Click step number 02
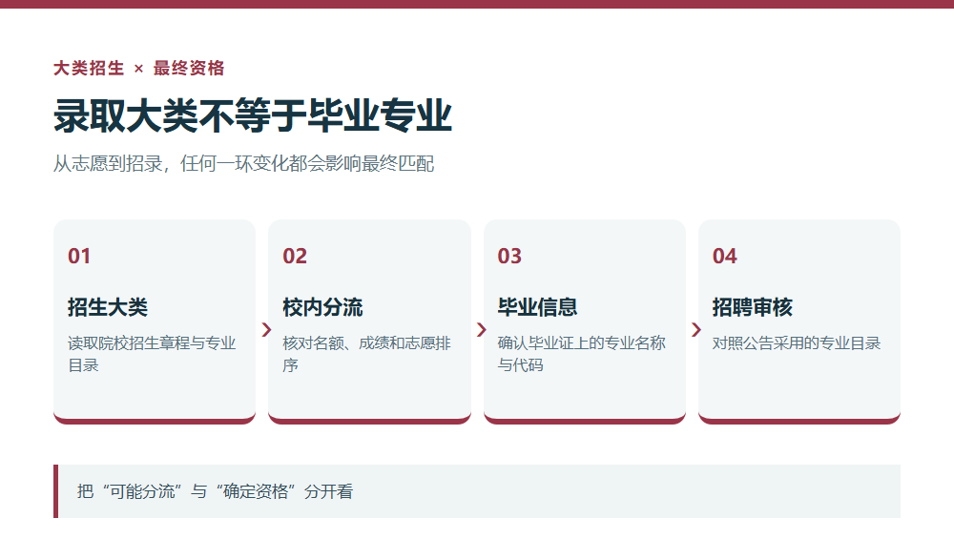Viewport: 954px width, 560px height. coord(295,257)
